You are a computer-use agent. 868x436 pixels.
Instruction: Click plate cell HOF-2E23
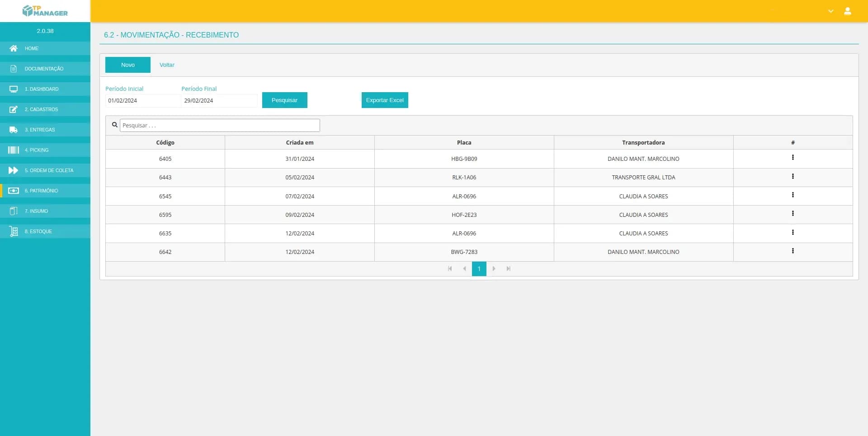click(464, 215)
